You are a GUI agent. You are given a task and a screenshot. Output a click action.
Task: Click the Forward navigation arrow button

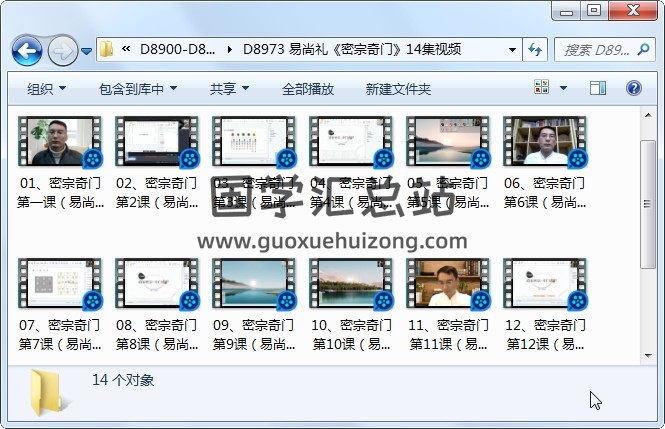pyautogui.click(x=62, y=49)
